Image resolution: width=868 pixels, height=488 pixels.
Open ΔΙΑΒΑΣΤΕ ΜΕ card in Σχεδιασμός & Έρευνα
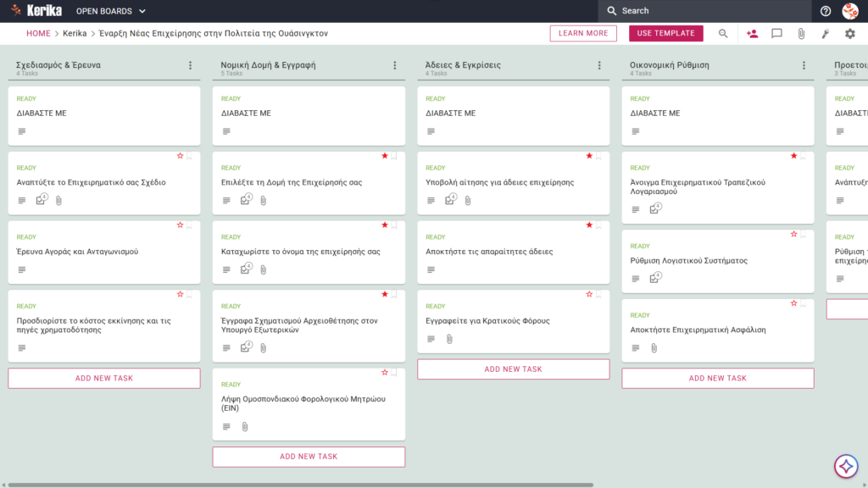(104, 115)
